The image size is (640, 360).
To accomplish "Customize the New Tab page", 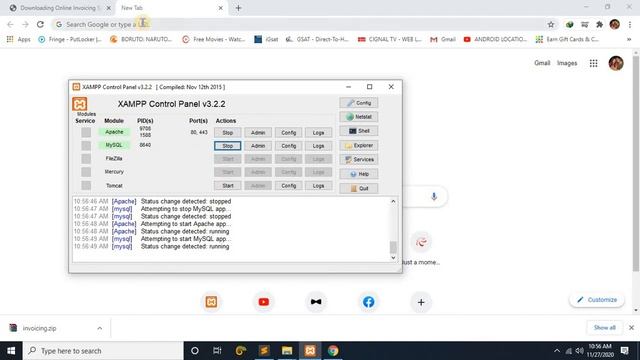I will click(x=597, y=300).
